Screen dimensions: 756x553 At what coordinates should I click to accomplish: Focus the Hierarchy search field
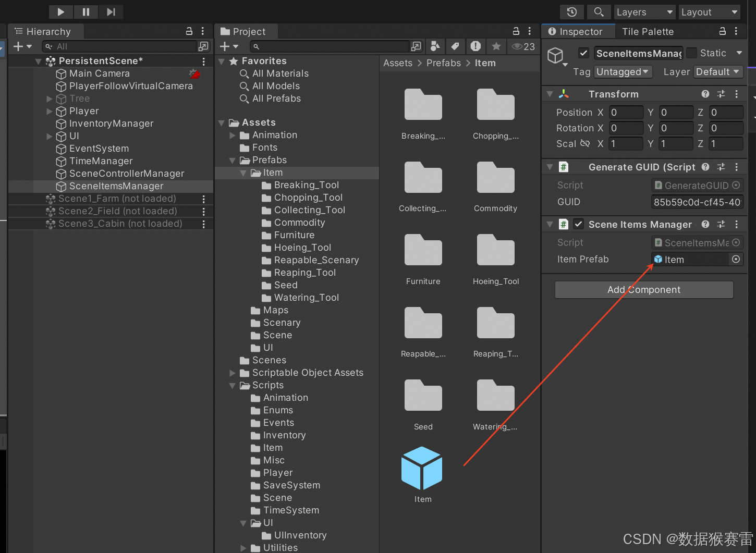pyautogui.click(x=119, y=46)
